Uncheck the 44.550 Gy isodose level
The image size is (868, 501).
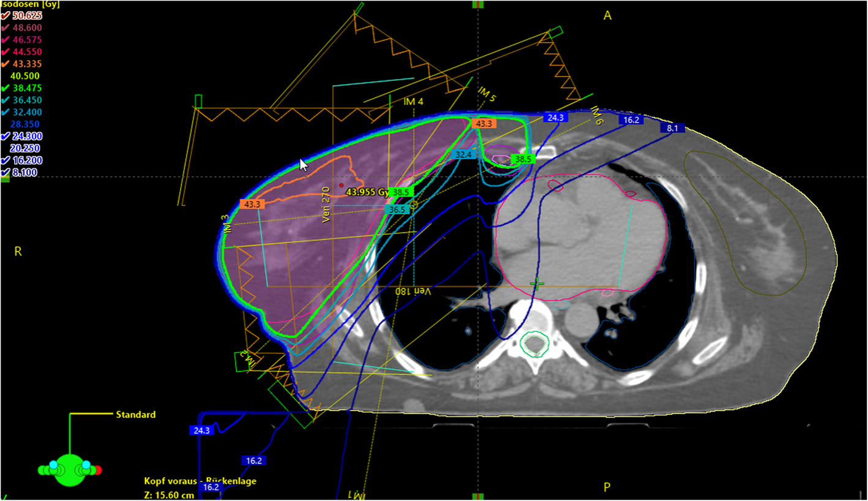[x=6, y=52]
